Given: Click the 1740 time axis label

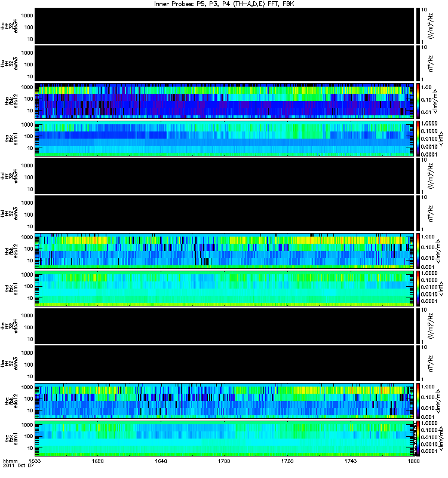Looking at the screenshot, I should point(351,461).
